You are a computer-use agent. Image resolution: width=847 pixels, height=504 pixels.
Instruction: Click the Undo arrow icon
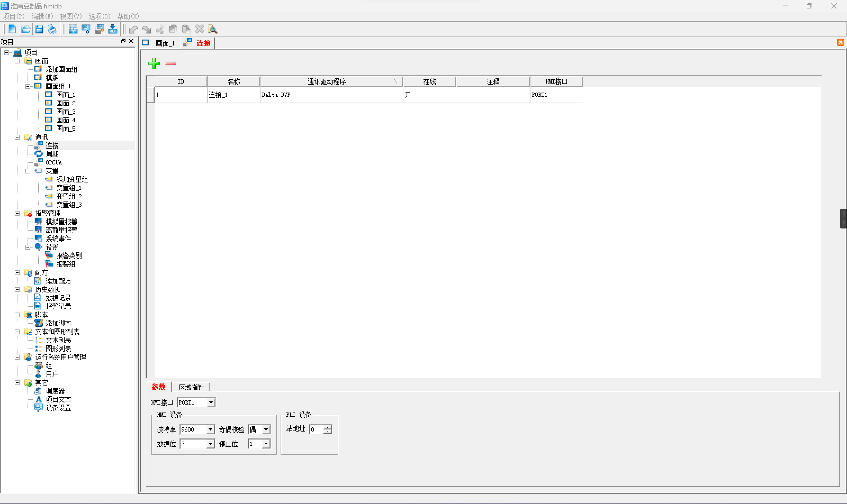[133, 30]
